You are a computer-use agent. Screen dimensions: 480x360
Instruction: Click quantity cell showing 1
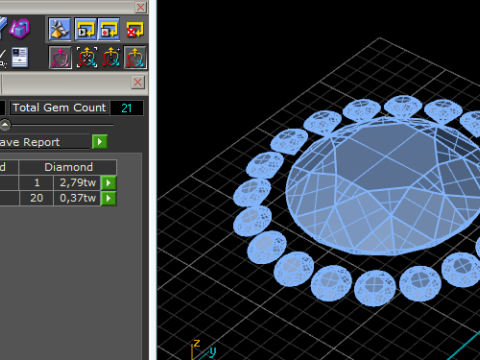click(x=36, y=182)
